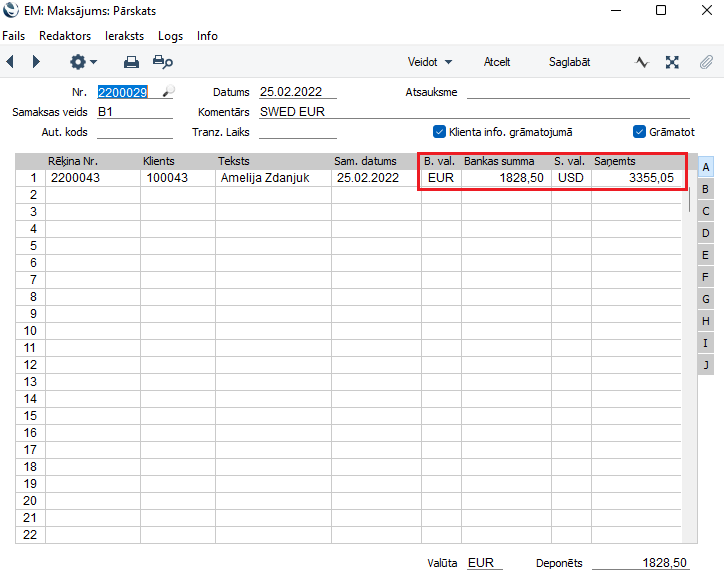The image size is (724, 574).
Task: Toggle the Grāmatot checkbox
Action: pyautogui.click(x=640, y=131)
